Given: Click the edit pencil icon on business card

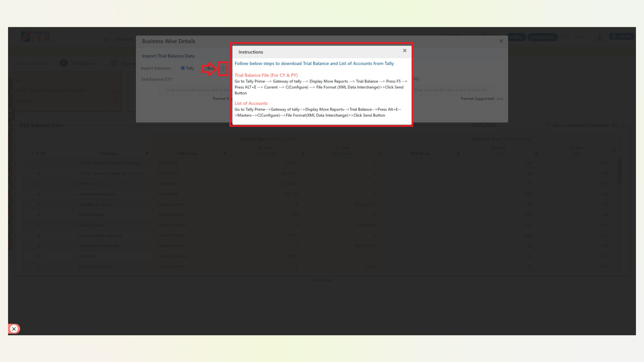Looking at the screenshot, I should click(x=115, y=81).
